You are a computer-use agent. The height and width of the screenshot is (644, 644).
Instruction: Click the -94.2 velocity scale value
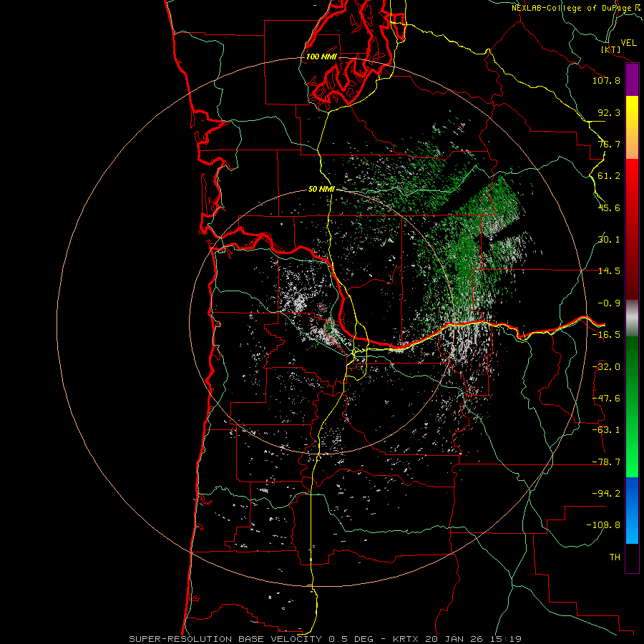click(x=606, y=494)
